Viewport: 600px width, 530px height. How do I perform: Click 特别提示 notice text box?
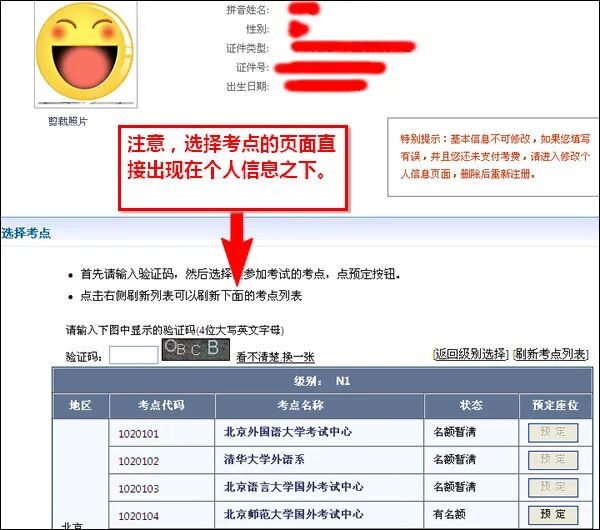[x=494, y=157]
